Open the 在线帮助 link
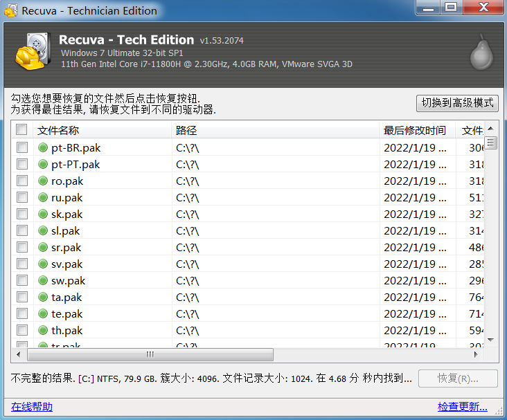This screenshot has width=507, height=420. coord(32,407)
